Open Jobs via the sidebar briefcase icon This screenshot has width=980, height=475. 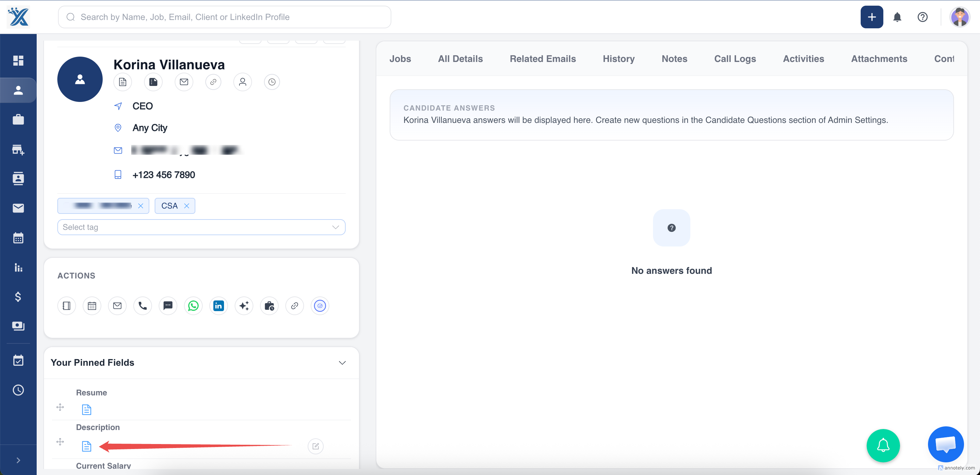click(x=18, y=120)
